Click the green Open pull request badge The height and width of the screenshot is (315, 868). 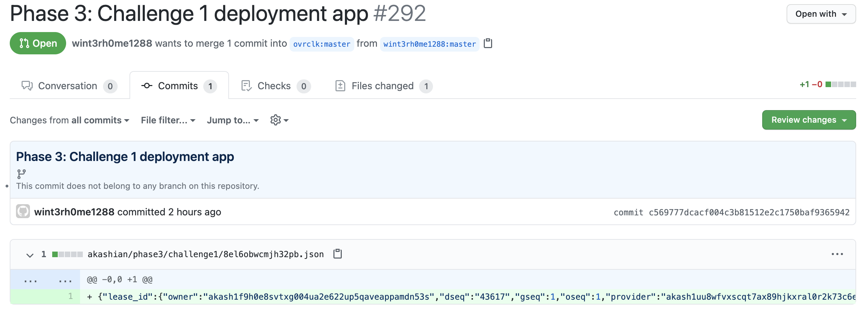38,43
